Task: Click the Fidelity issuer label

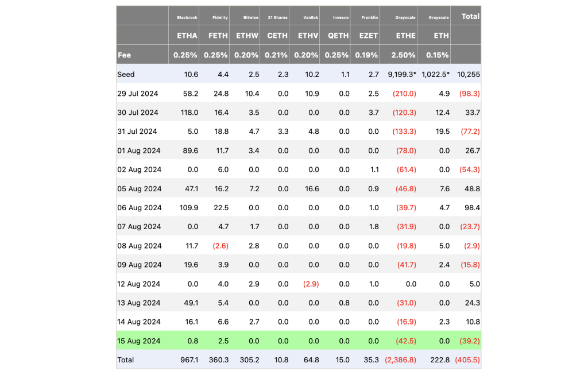Action: point(220,18)
